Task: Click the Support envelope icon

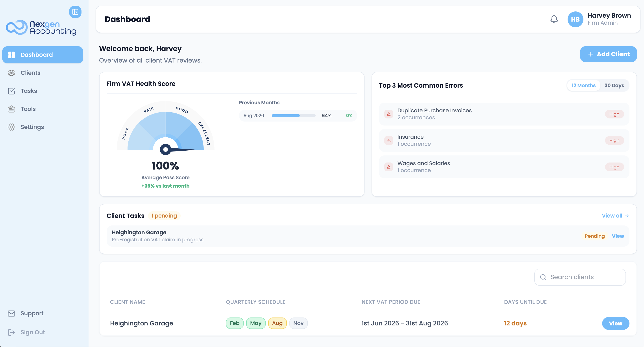Action: click(x=11, y=313)
